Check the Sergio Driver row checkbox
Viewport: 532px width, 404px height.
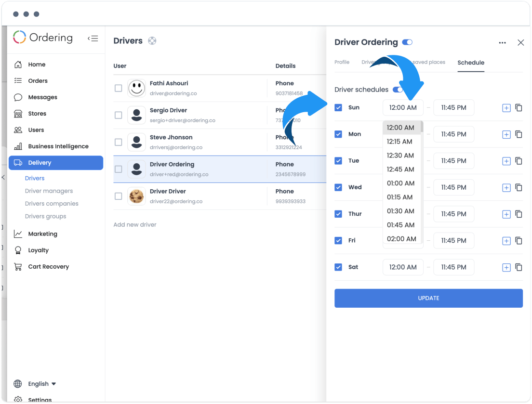(119, 115)
